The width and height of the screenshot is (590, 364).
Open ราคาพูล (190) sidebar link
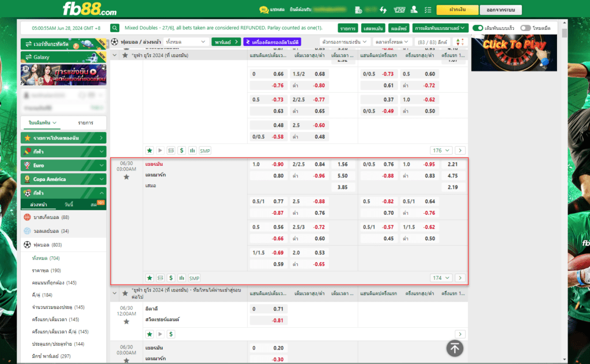coord(46,270)
